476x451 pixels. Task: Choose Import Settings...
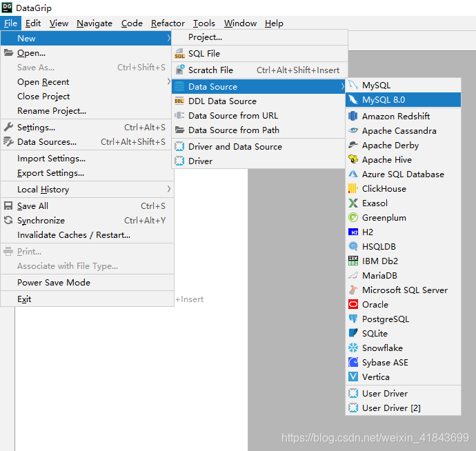click(88, 159)
